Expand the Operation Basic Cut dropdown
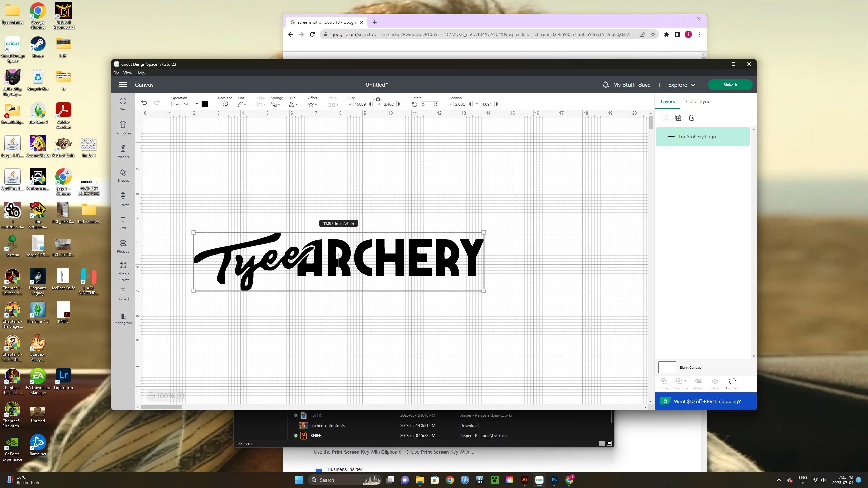 coord(185,104)
